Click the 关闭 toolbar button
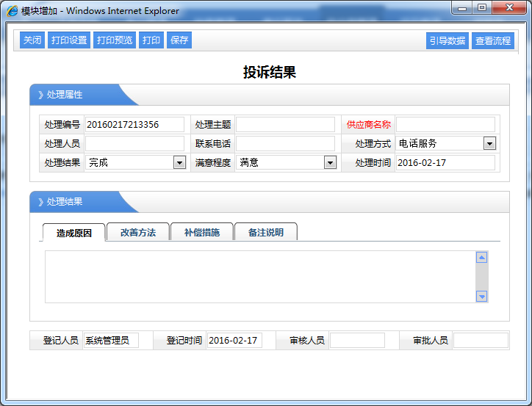Image resolution: width=532 pixels, height=406 pixels. (32, 40)
